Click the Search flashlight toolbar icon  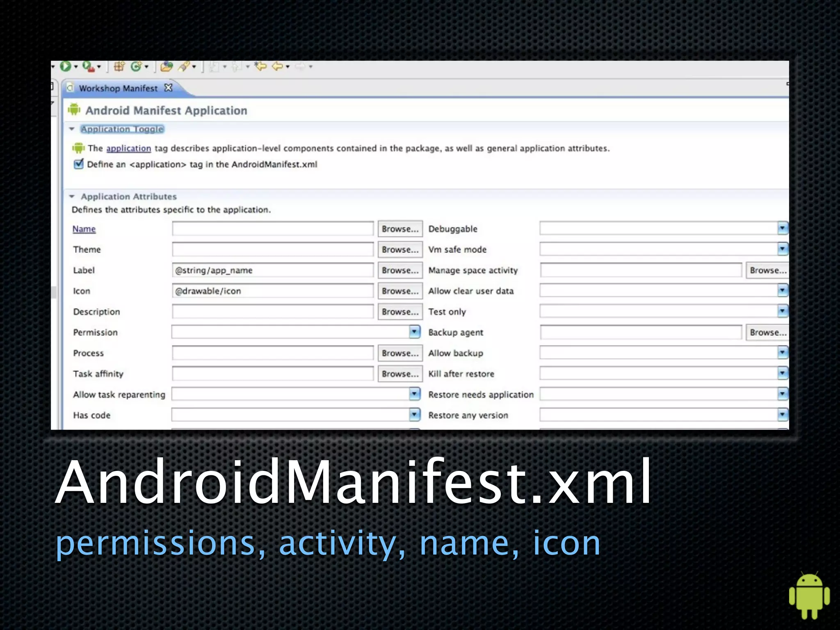click(x=184, y=66)
